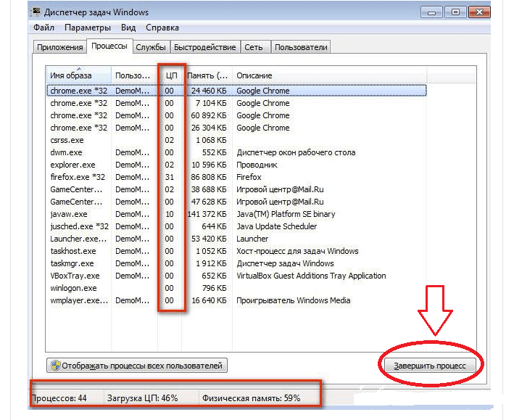Click Проводник description text
This screenshot has height=420, width=514.
257,165
